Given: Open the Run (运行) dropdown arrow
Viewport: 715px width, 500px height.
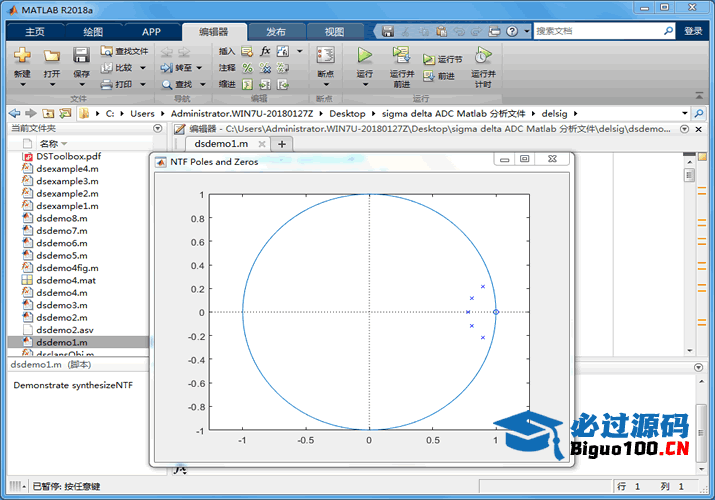Looking at the screenshot, I should pyautogui.click(x=365, y=84).
